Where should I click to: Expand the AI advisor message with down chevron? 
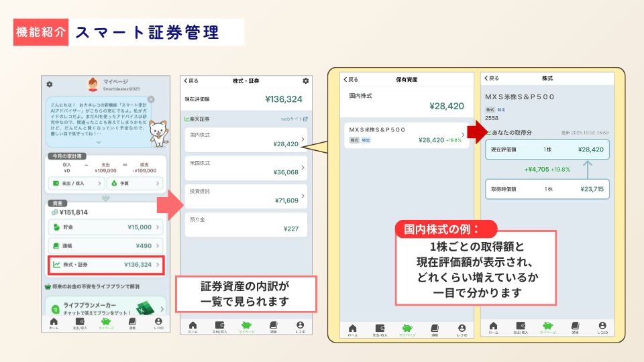[x=99, y=142]
